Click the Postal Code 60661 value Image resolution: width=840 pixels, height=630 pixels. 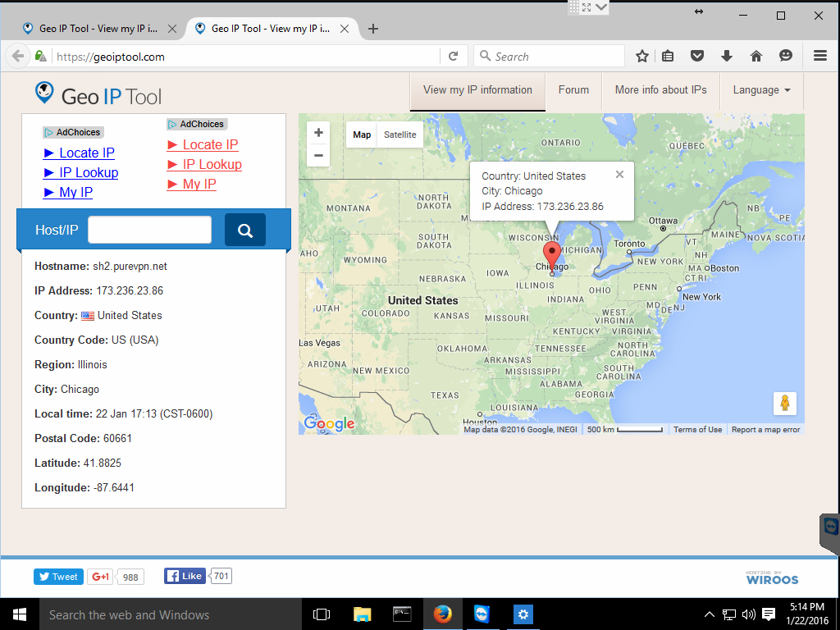pos(117,438)
